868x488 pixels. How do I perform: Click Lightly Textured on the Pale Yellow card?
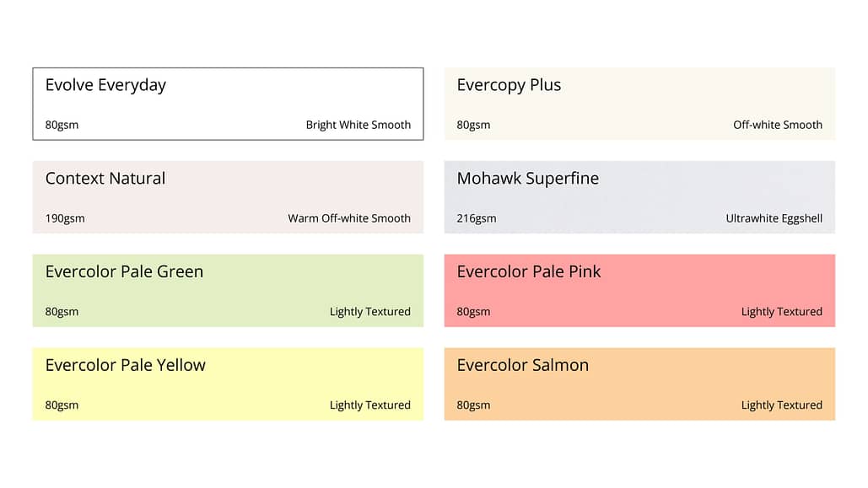[369, 405]
